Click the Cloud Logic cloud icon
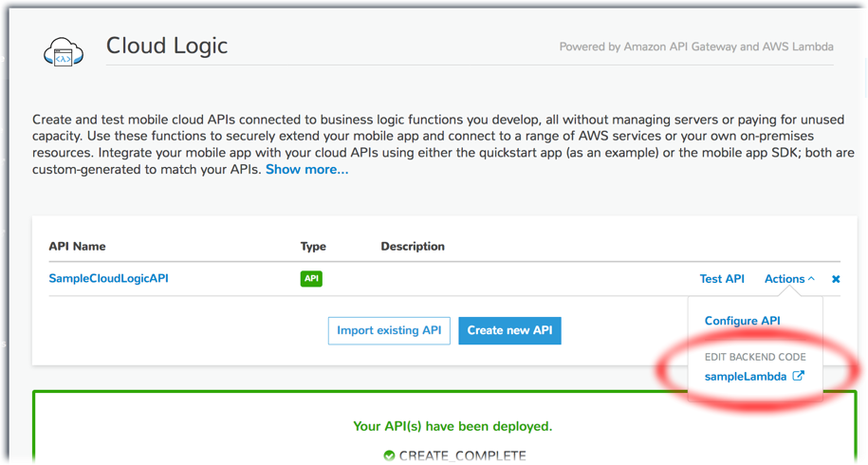 coord(64,52)
